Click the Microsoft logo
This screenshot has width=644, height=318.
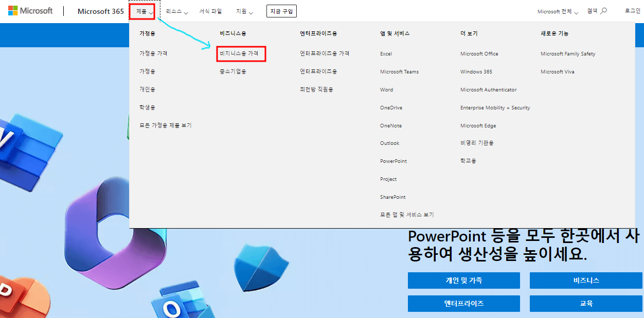(30, 11)
